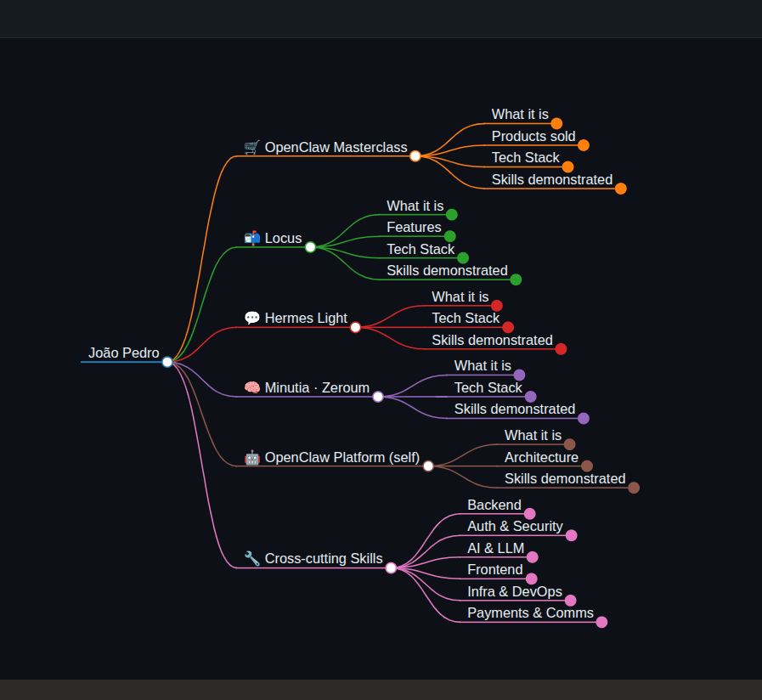
Task: Expand pink dot after 'Infra & DevOps'
Action: click(571, 601)
